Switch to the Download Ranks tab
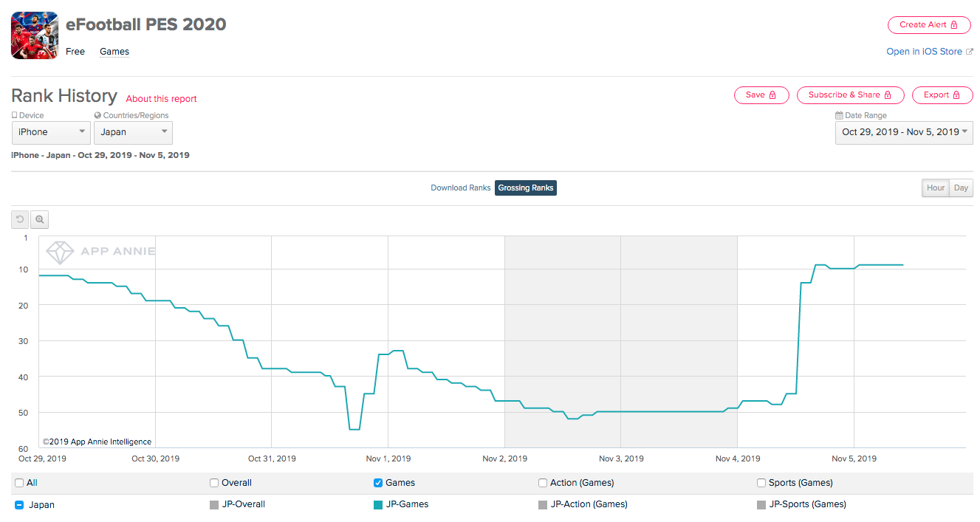This screenshot has height=522, width=980. coord(461,188)
